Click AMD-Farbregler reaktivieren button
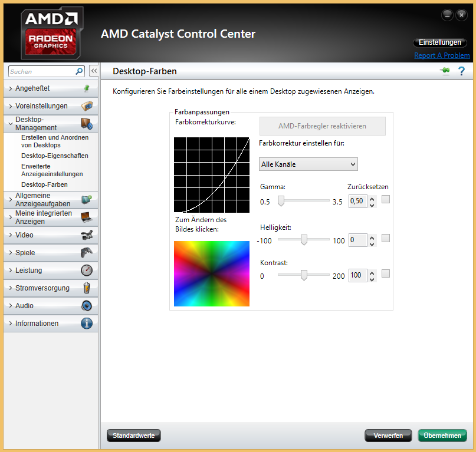Image resolution: width=476 pixels, height=452 pixels. (x=323, y=126)
